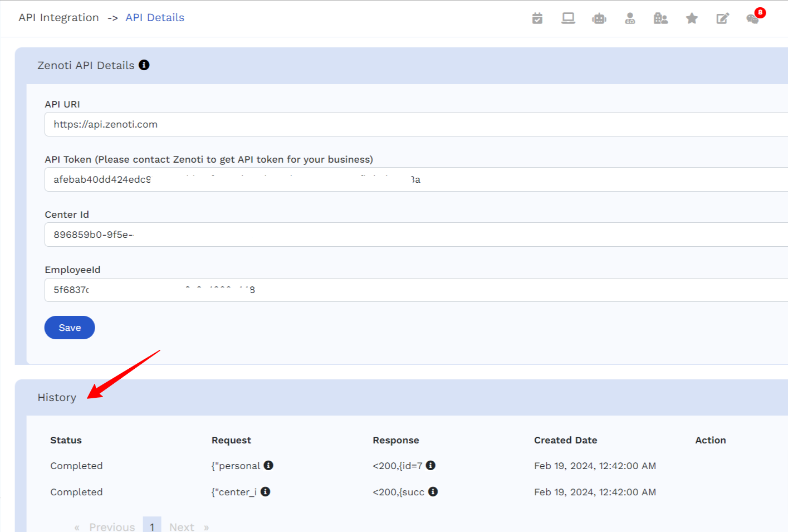Click the star favorites icon
The image size is (788, 532).
point(692,18)
